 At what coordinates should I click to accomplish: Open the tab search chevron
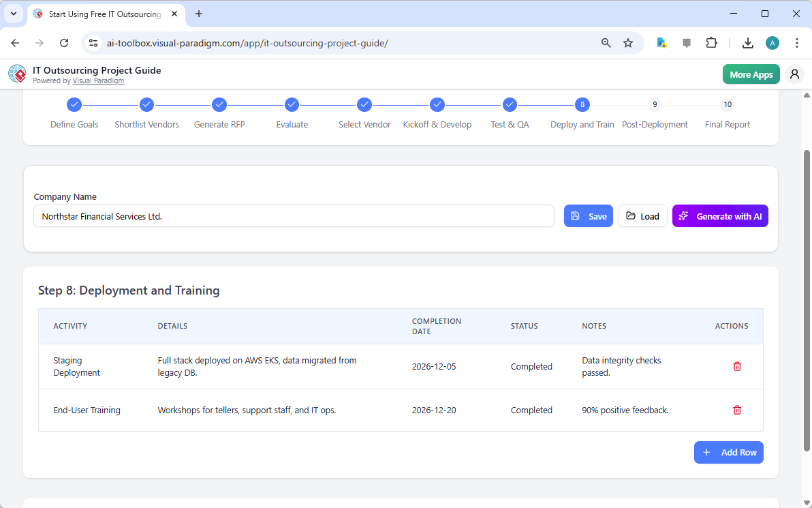(x=13, y=14)
